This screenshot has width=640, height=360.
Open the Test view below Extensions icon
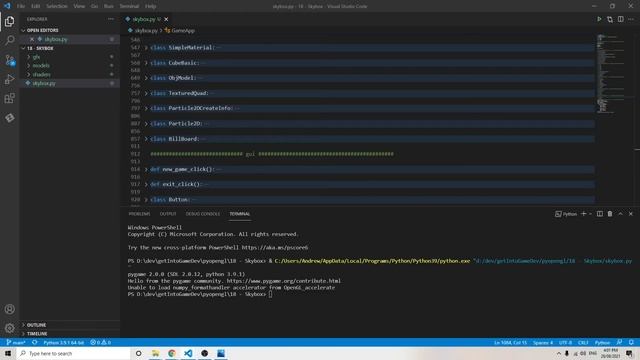pos(9,118)
